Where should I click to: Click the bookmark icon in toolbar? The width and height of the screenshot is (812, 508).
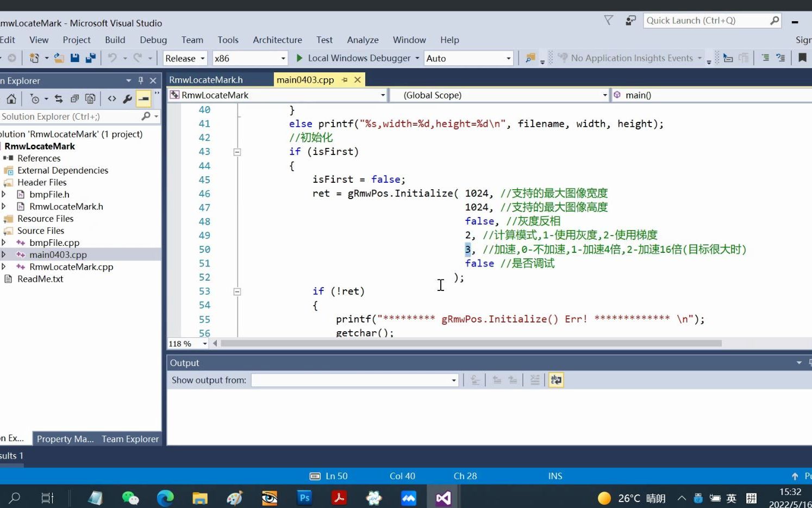(802, 58)
